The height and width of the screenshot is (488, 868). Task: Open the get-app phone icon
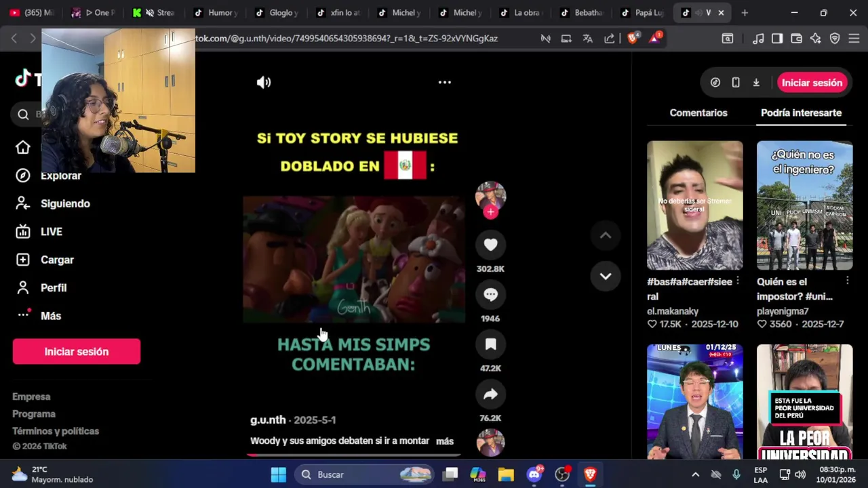pos(736,83)
